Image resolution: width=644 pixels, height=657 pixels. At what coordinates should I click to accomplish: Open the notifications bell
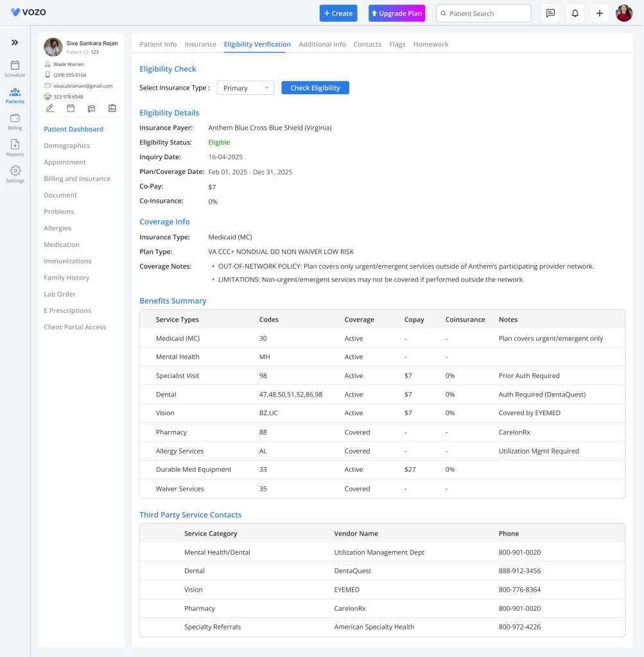(575, 13)
